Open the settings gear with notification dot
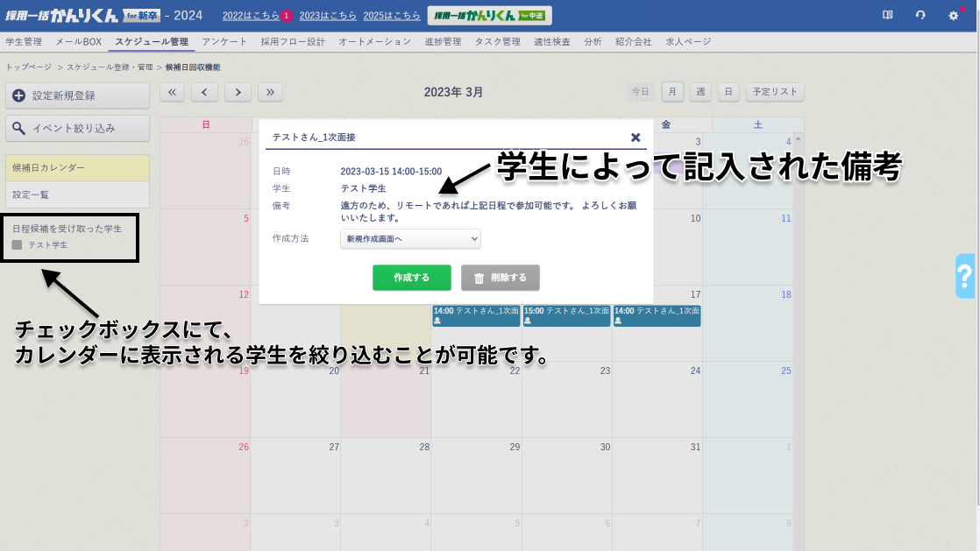This screenshot has width=980, height=551. point(955,16)
